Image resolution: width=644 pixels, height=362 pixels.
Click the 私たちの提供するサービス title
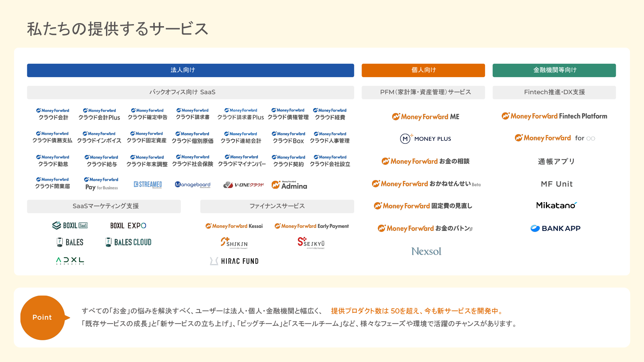coord(118,29)
